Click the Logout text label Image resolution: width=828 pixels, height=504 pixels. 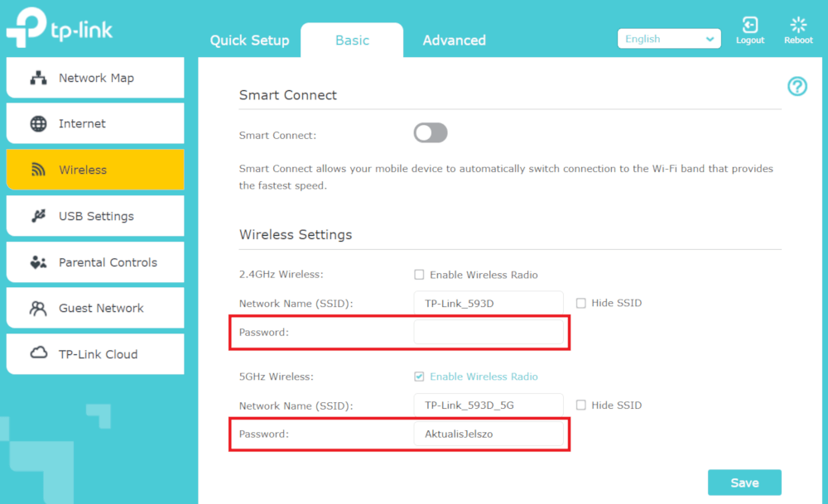[750, 40]
